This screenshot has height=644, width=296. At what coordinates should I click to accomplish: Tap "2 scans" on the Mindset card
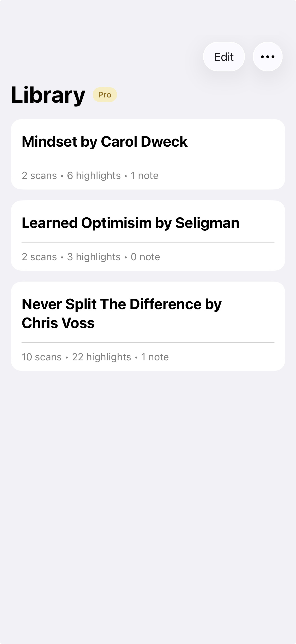pyautogui.click(x=39, y=176)
